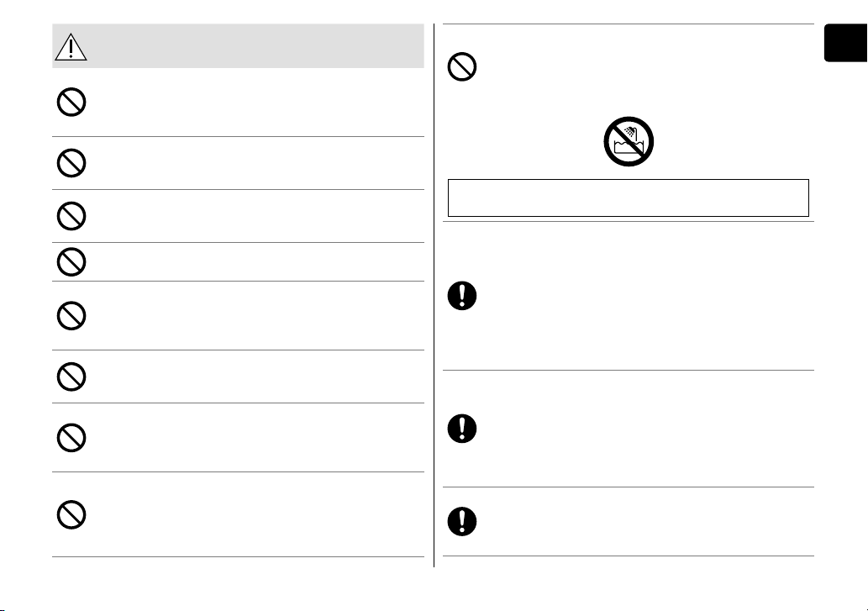Screen dimensions: 868x611
Task: Select the second exclamation mandatory icon, right column
Action: [462, 428]
